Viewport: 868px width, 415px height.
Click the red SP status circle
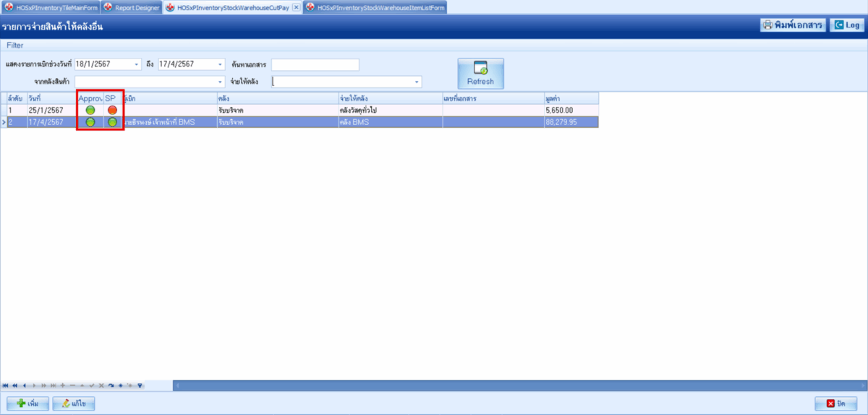112,110
